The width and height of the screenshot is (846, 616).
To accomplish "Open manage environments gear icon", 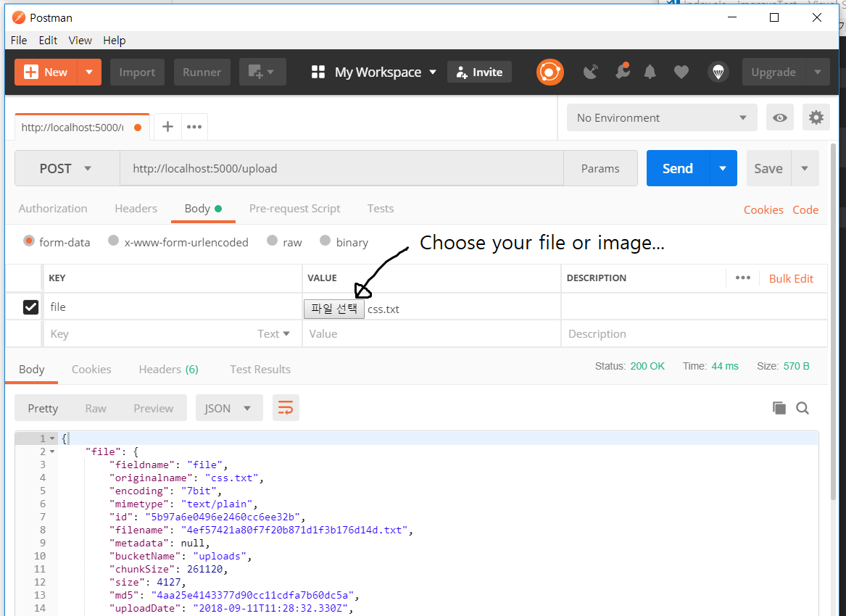I will 816,117.
